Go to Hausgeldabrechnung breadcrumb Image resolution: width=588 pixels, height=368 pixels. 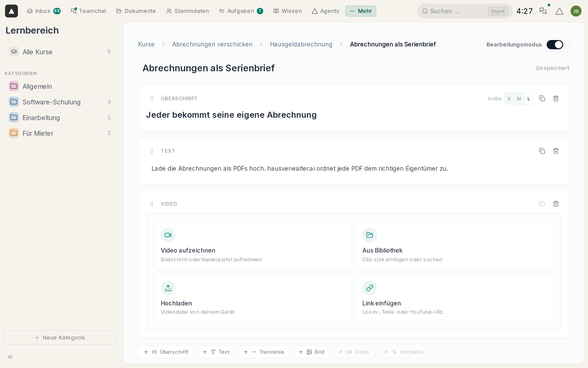[x=301, y=44]
